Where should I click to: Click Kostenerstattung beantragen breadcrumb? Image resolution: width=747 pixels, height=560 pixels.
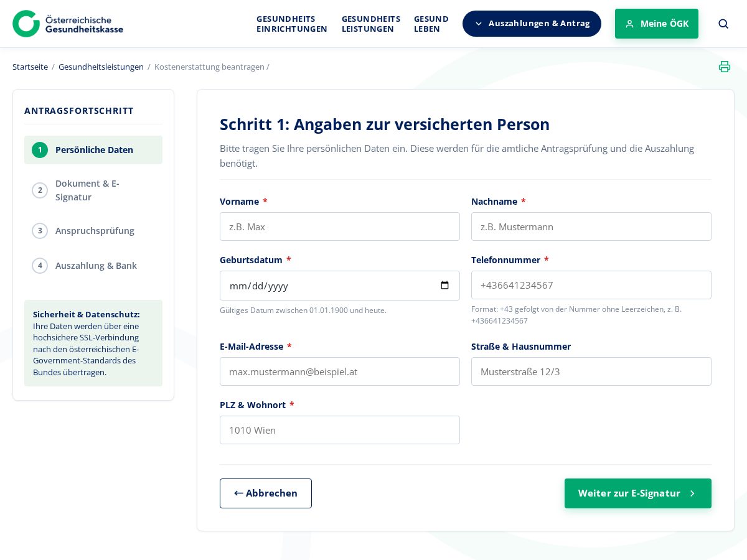point(209,67)
